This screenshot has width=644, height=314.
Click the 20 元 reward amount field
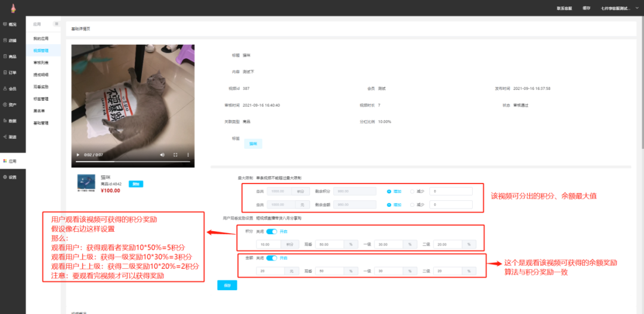pyautogui.click(x=270, y=271)
